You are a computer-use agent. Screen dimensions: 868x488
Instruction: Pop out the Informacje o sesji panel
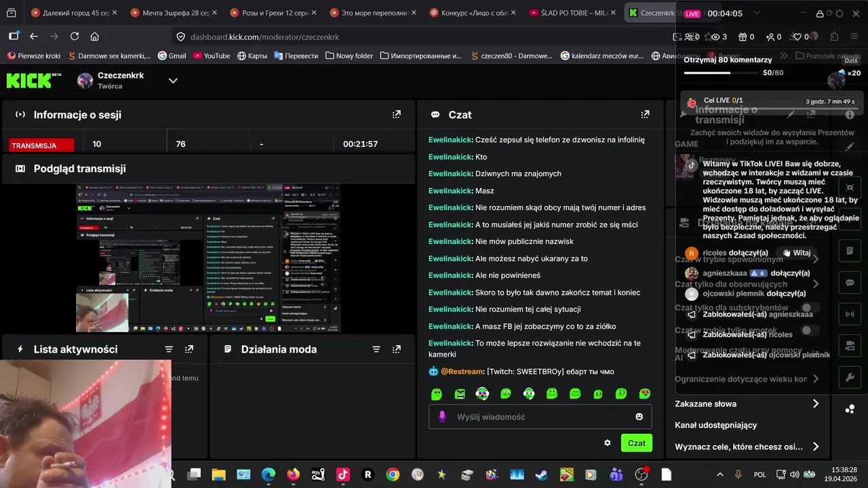coord(397,115)
